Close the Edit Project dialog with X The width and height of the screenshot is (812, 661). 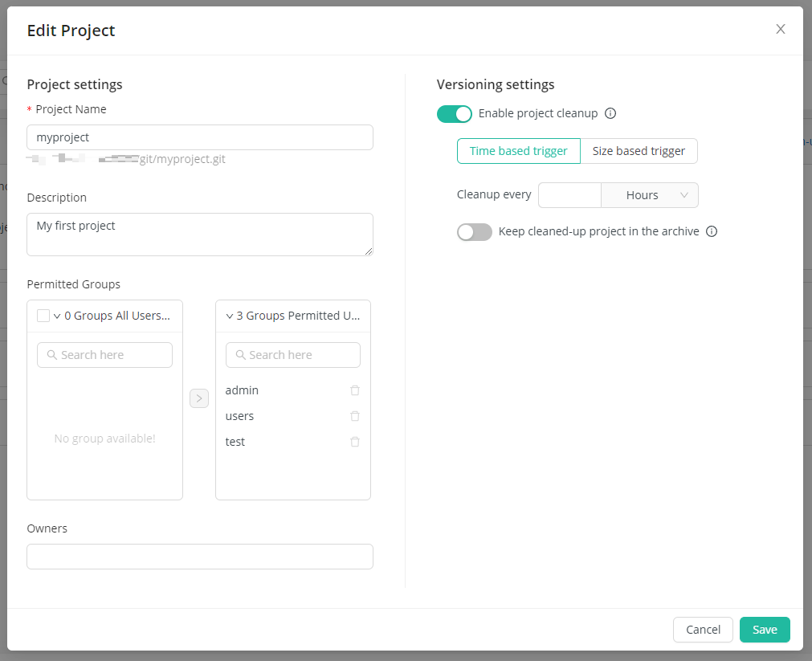[x=780, y=30]
